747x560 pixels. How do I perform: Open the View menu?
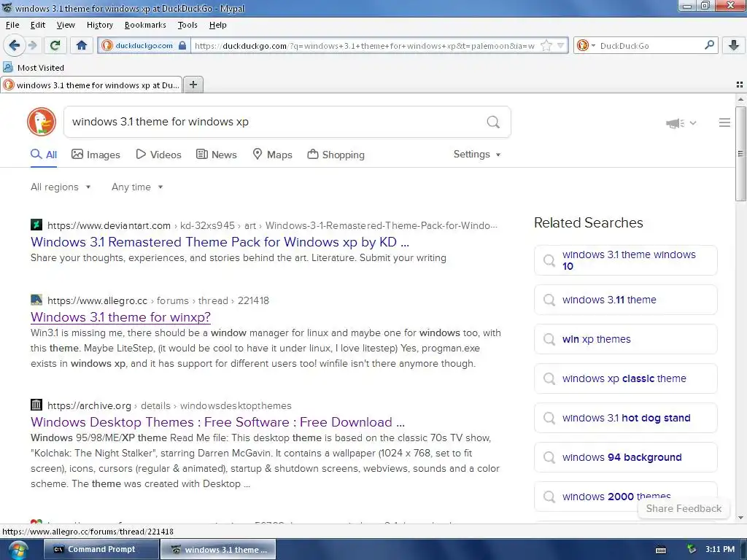pyautogui.click(x=66, y=25)
